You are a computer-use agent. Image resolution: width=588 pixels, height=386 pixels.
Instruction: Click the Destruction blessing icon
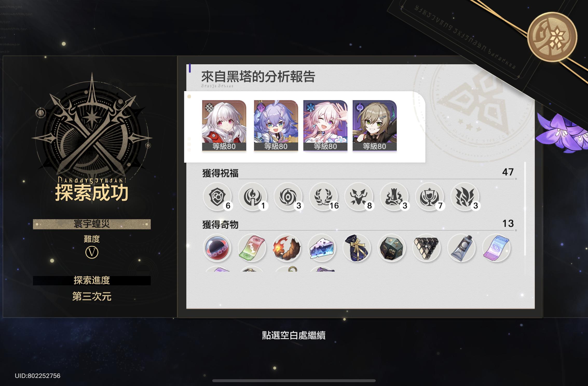[394, 197]
